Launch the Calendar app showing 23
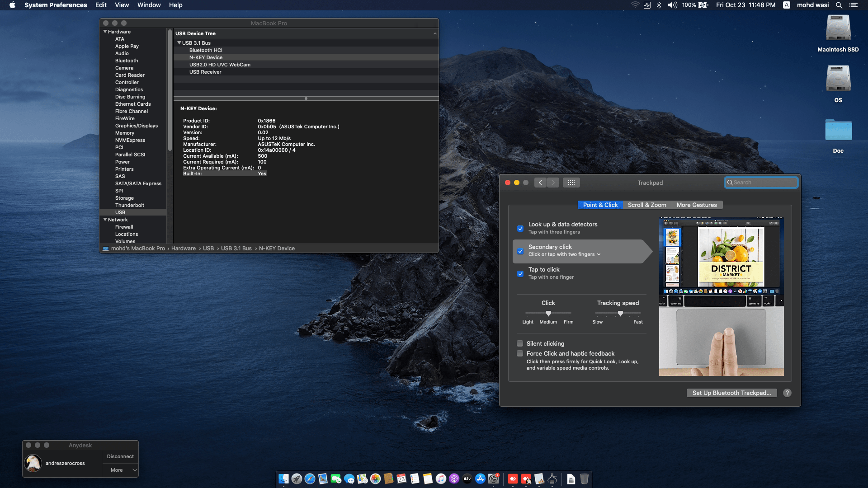Screen dimensions: 868x488 point(402,479)
